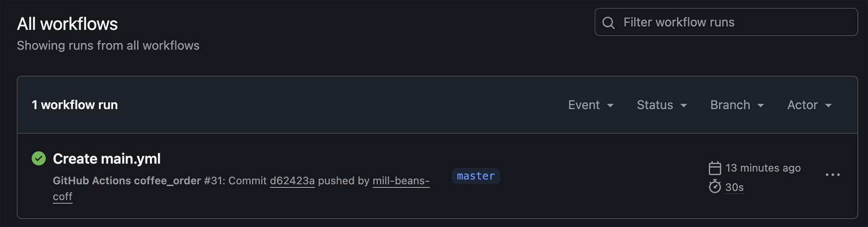Open the three-dot run options menu
868x227 pixels.
pos(832,175)
